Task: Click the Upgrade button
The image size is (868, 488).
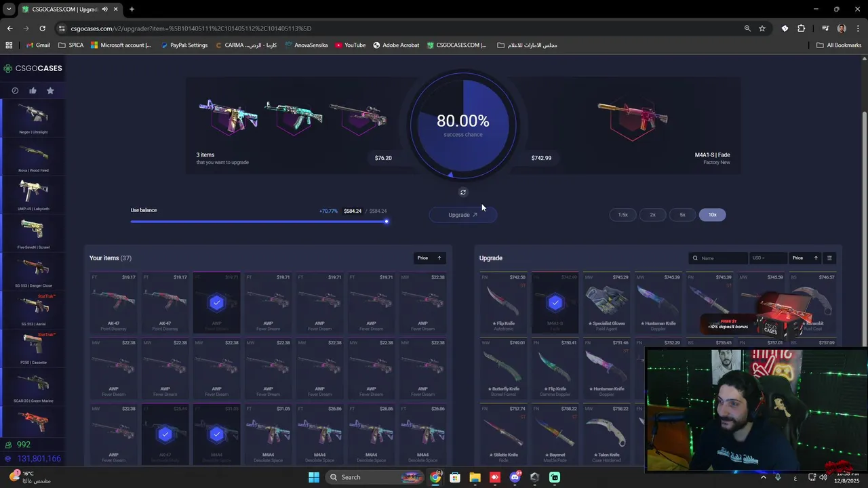Action: (x=463, y=215)
